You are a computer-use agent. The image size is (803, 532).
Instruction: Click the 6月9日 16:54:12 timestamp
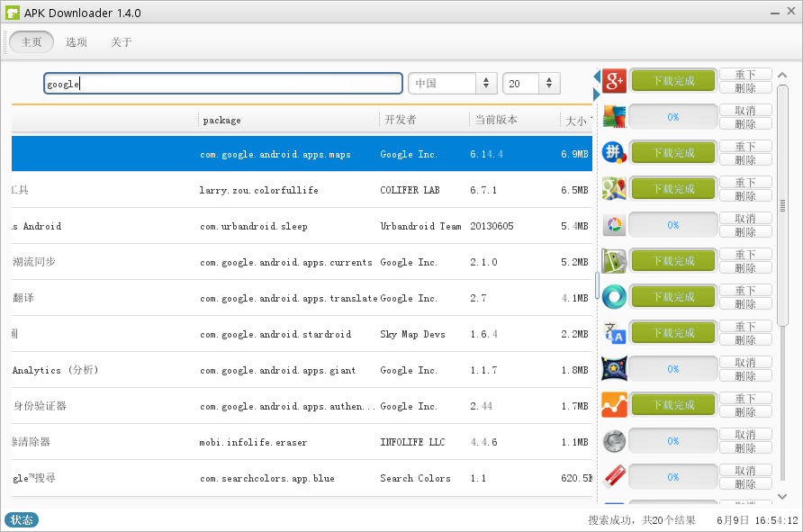pyautogui.click(x=757, y=520)
